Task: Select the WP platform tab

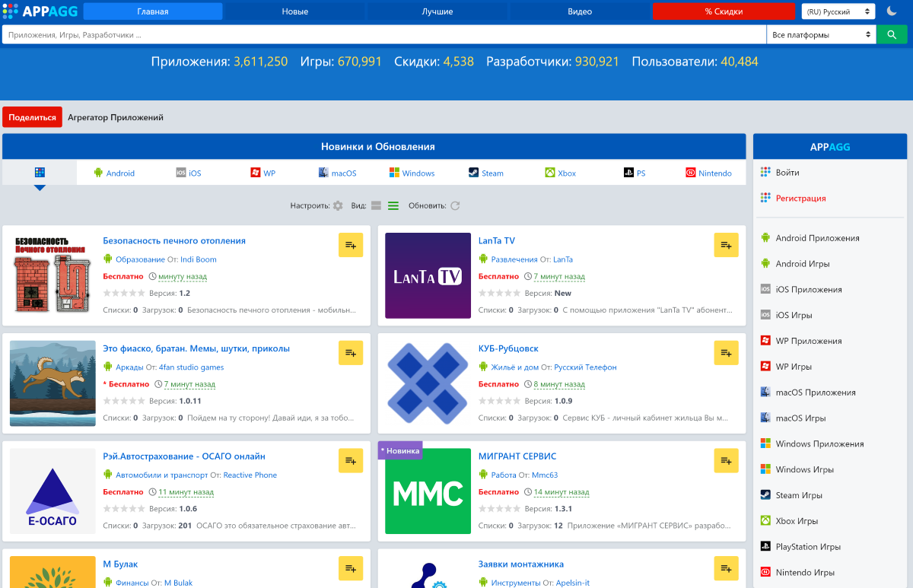Action: [263, 173]
